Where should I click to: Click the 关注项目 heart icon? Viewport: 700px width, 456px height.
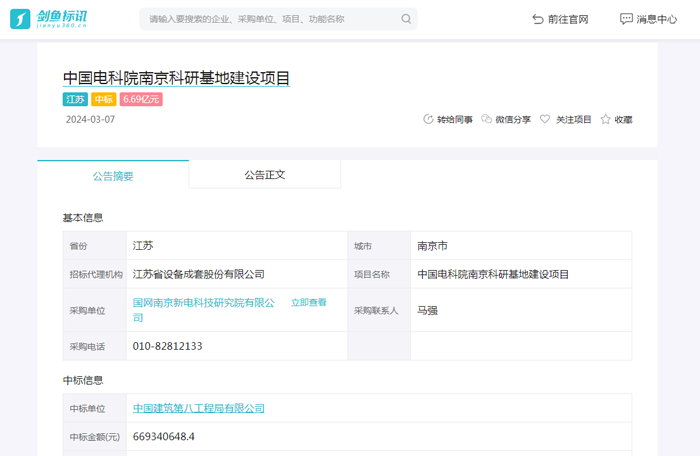click(x=545, y=119)
